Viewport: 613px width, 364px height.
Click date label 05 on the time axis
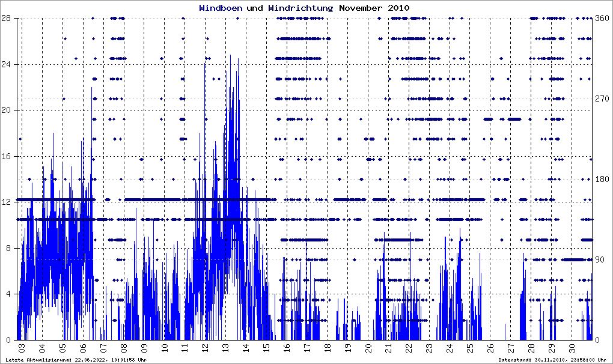pos(63,348)
